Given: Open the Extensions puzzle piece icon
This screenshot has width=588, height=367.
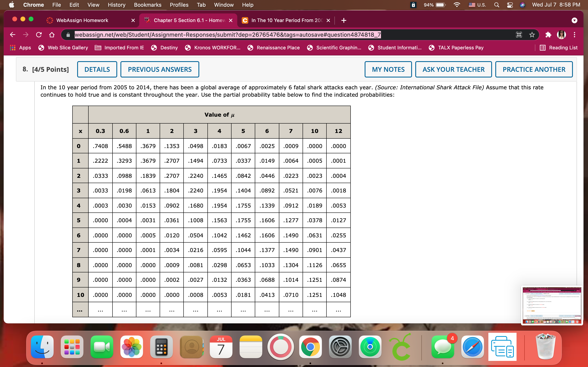Looking at the screenshot, I should pos(548,34).
